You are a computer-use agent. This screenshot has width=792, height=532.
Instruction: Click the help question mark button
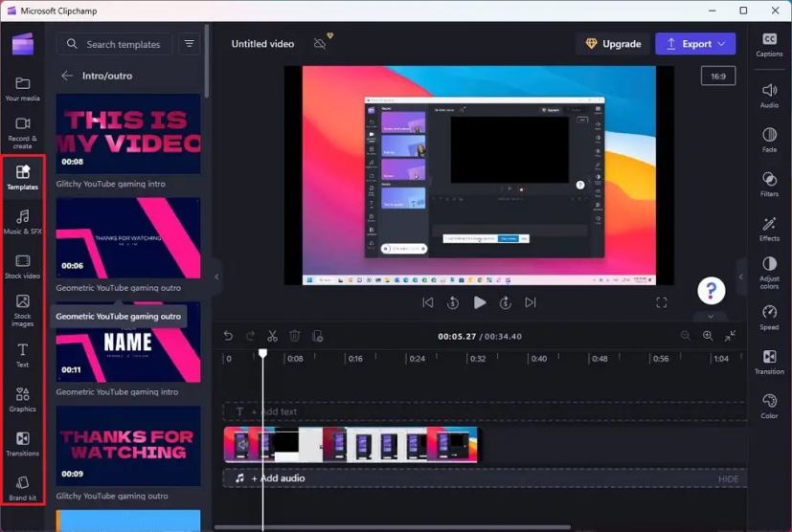(712, 291)
